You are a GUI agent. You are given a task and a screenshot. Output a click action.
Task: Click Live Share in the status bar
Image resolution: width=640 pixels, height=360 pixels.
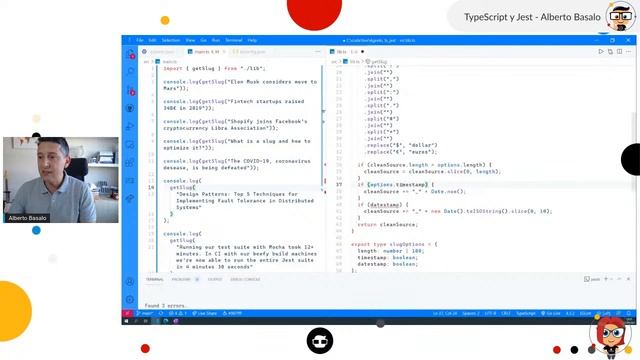(x=204, y=313)
